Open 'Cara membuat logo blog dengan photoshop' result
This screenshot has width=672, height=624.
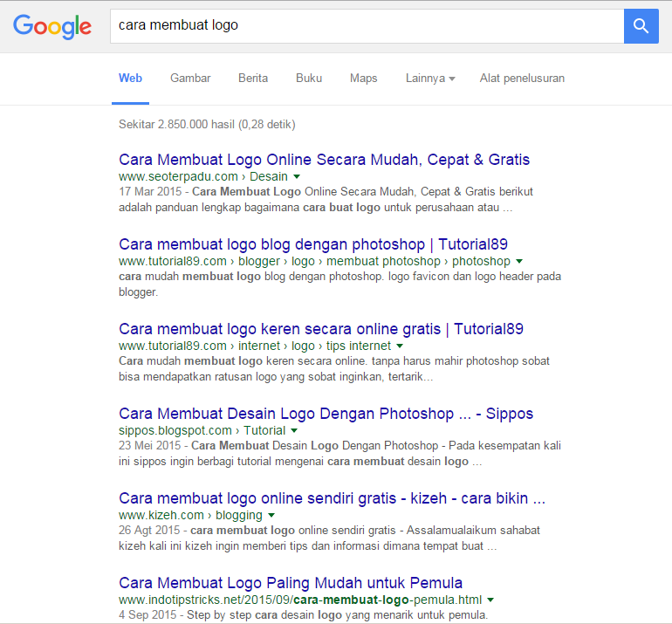coord(313,244)
